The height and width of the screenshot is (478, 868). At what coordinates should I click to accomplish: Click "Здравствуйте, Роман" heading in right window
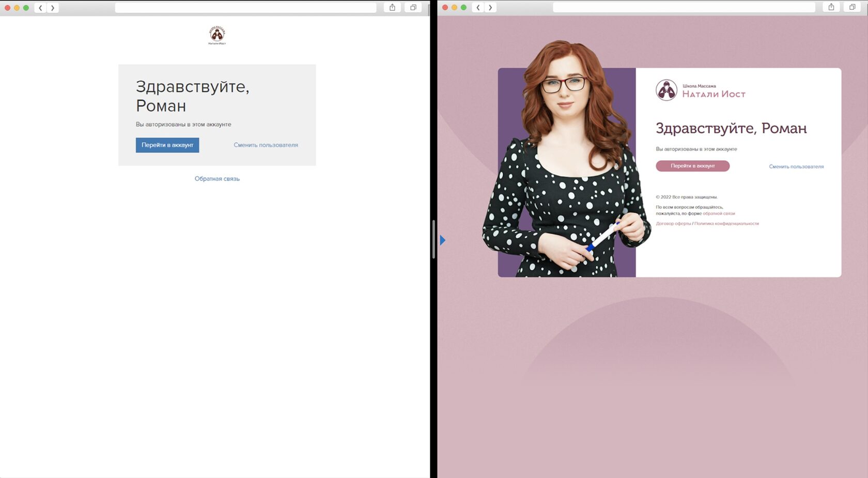point(731,128)
